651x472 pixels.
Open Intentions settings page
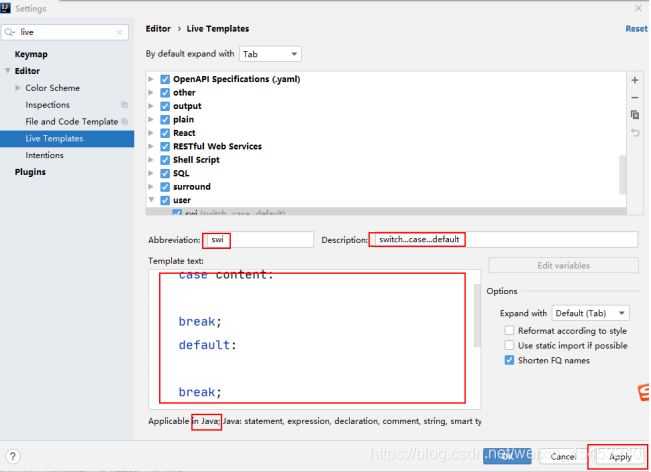pos(44,155)
